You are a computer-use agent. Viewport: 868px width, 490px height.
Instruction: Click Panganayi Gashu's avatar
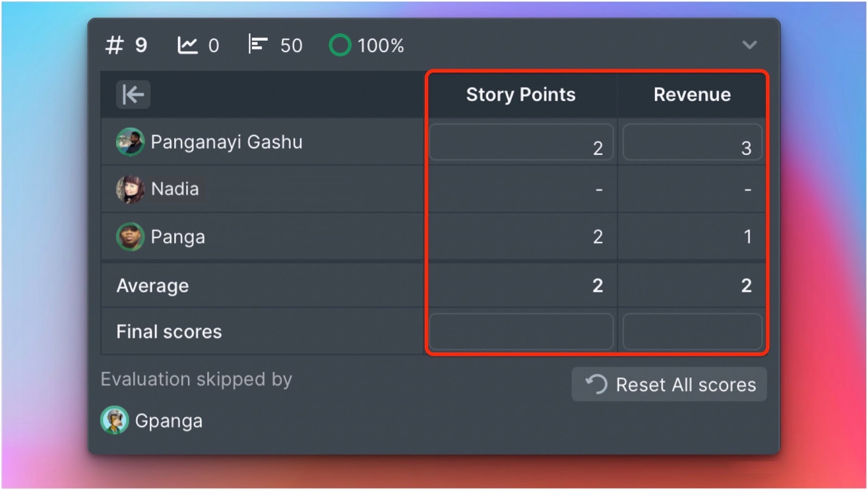click(x=130, y=142)
